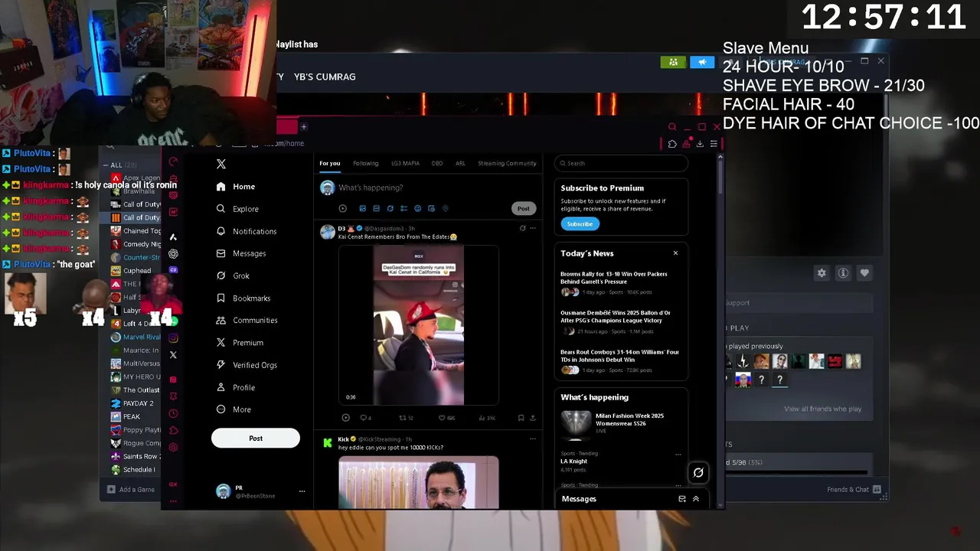Click the emoji icon in post composer
Screen dimensions: 980x551
point(417,208)
